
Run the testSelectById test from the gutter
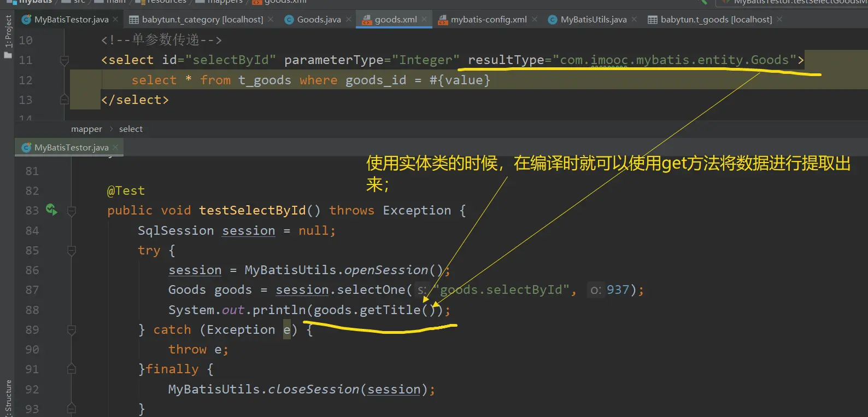click(x=51, y=210)
